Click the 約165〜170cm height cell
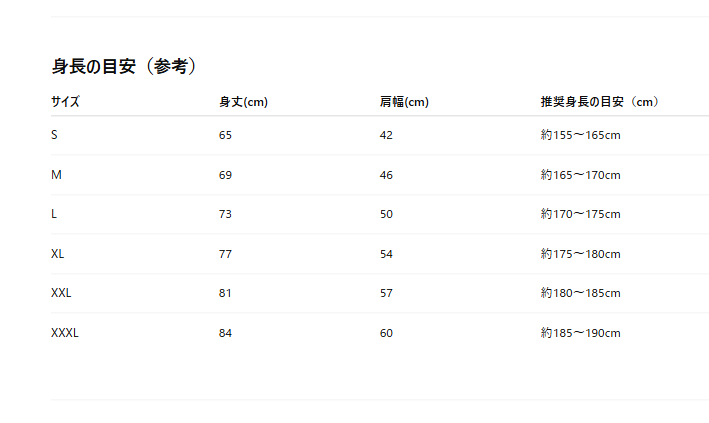Viewport: 709px width, 423px height. coord(581,175)
